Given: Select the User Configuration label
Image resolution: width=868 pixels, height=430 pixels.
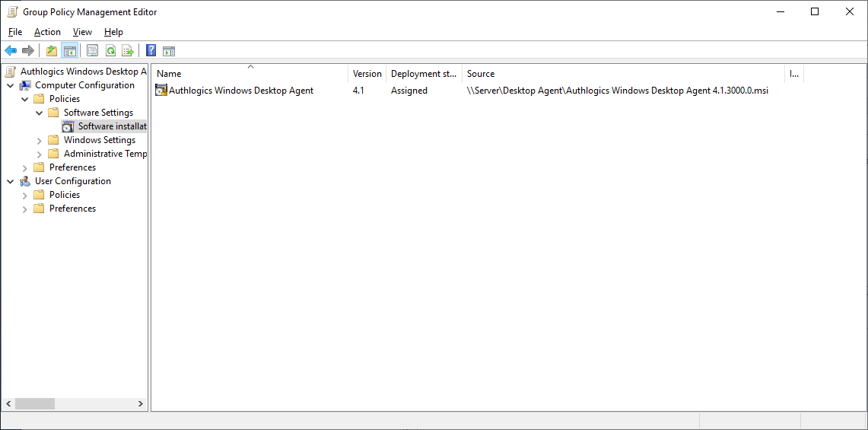Looking at the screenshot, I should point(73,181).
